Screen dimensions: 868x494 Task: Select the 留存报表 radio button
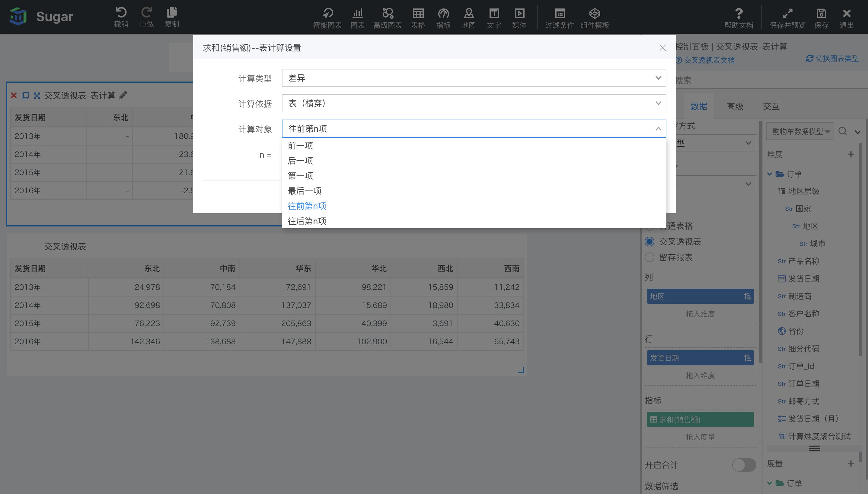649,258
